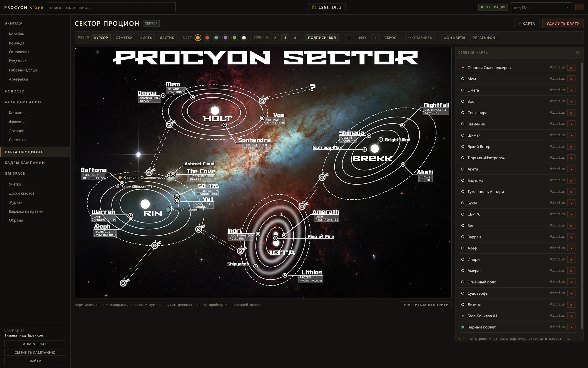Choose the white brush color
The height and width of the screenshot is (368, 588).
244,38
